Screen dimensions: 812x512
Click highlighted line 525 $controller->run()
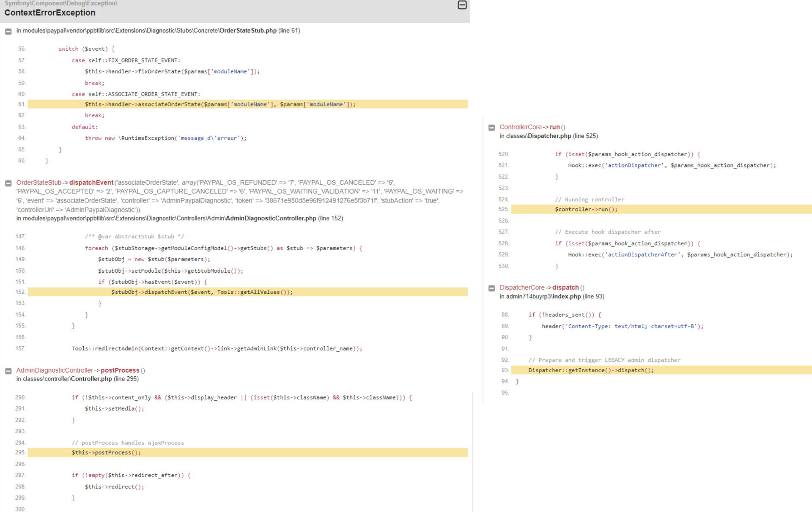click(661, 209)
